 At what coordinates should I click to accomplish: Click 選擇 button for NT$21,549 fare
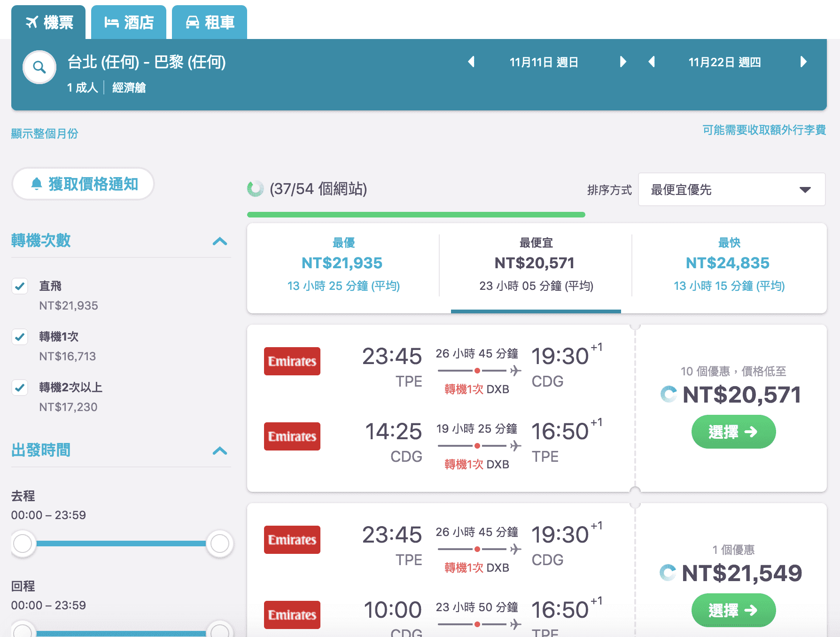tap(733, 610)
